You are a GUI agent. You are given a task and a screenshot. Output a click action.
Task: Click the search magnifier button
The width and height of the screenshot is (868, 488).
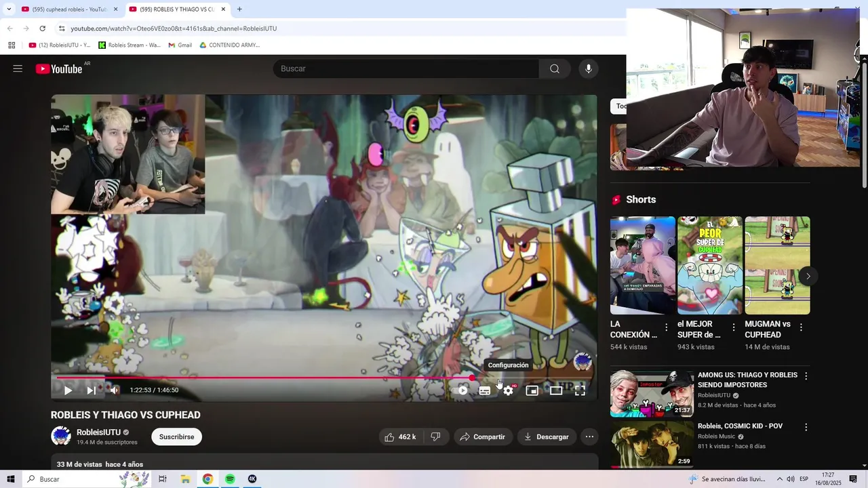pyautogui.click(x=555, y=68)
